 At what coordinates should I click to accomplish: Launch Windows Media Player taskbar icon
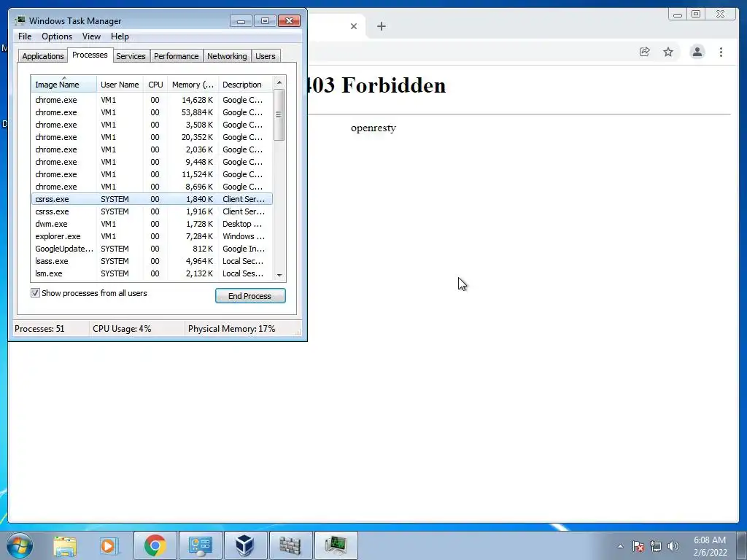pyautogui.click(x=109, y=545)
